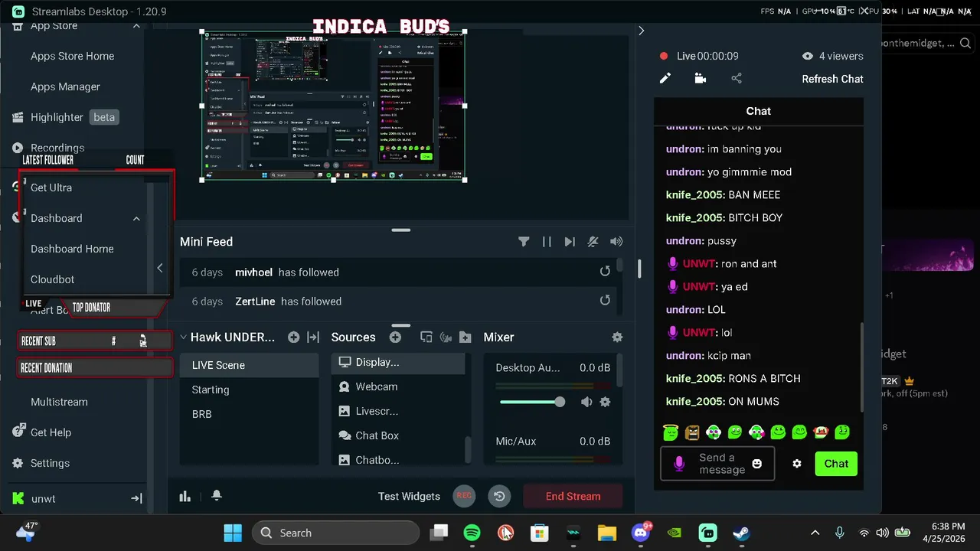Pause the Mini Feed alert queue
The width and height of the screenshot is (980, 551).
(547, 242)
